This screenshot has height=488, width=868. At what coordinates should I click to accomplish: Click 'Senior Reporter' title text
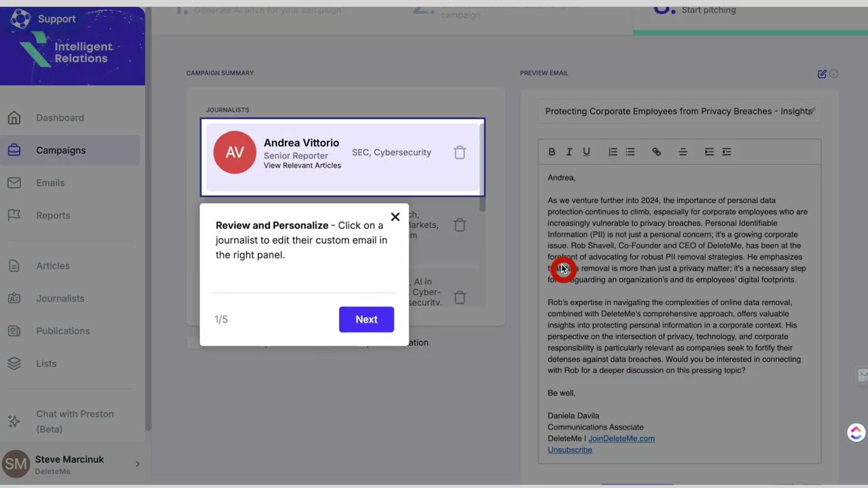click(x=296, y=156)
